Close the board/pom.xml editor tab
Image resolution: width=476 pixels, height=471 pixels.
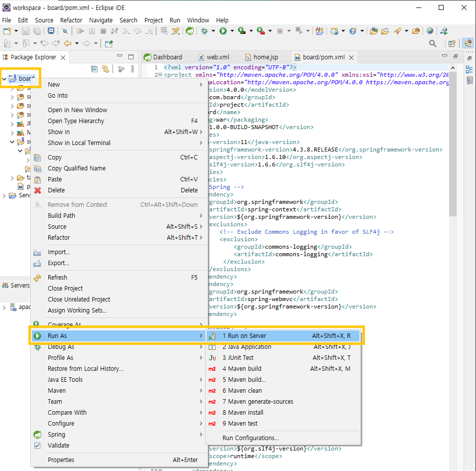click(351, 57)
